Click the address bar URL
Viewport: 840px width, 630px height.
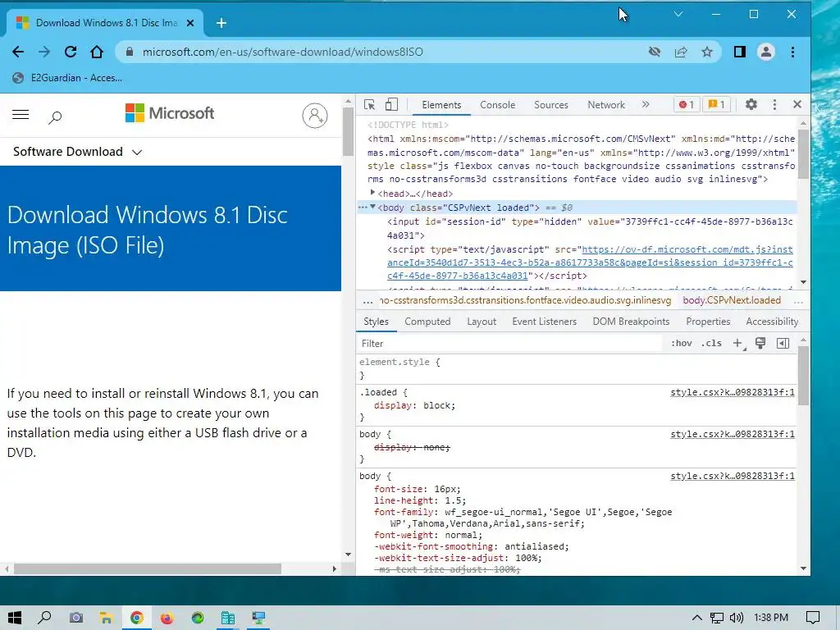283,52
